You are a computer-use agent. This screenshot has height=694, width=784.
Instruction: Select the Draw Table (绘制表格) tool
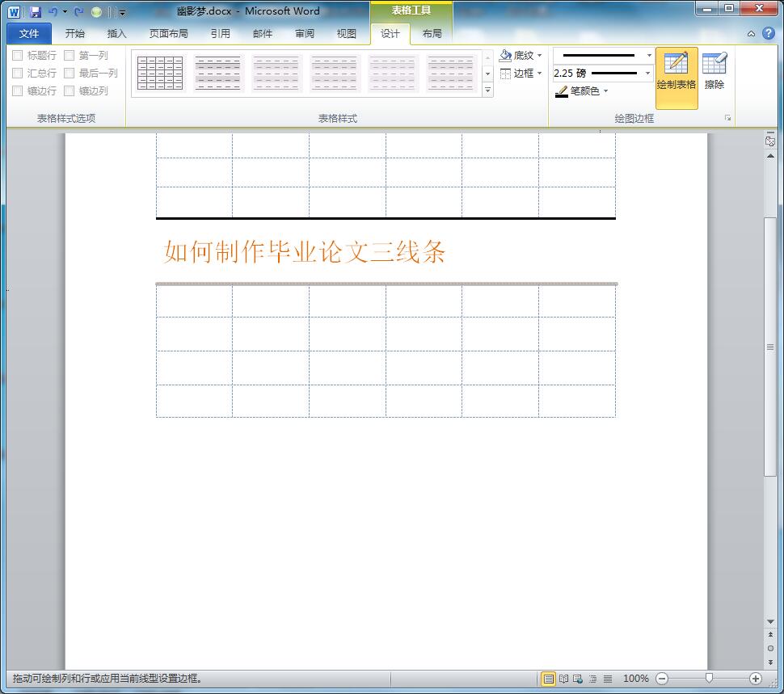coord(677,78)
